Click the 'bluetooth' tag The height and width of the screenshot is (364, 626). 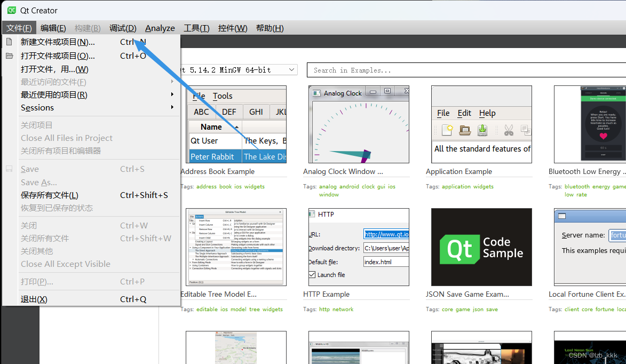point(577,186)
